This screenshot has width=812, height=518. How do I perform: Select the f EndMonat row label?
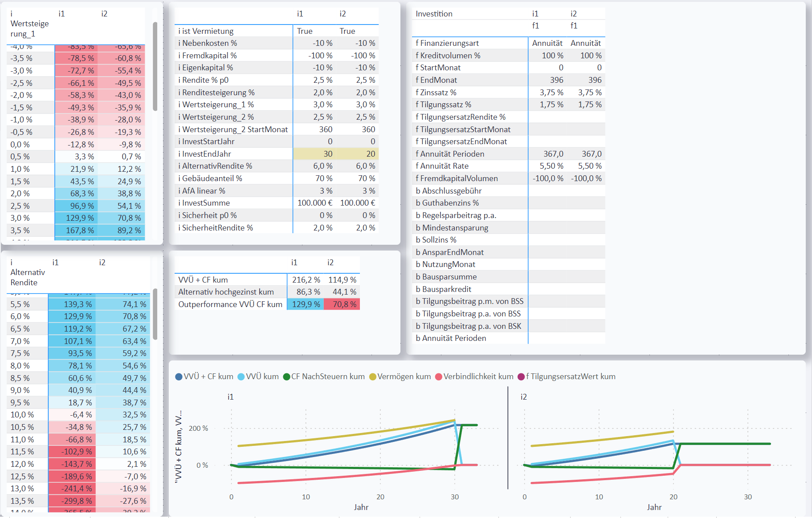click(x=437, y=80)
